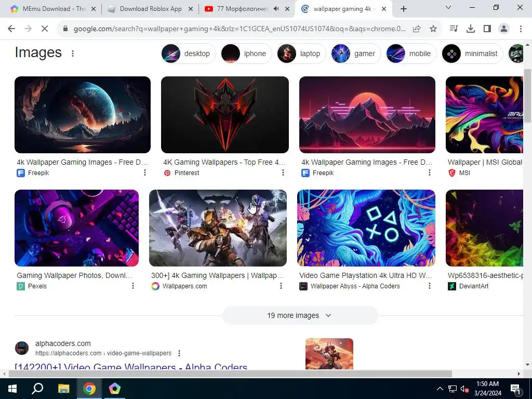Screen dimensions: 532x399
Task: Open more options for Wallpapers.com result
Action: (281, 286)
